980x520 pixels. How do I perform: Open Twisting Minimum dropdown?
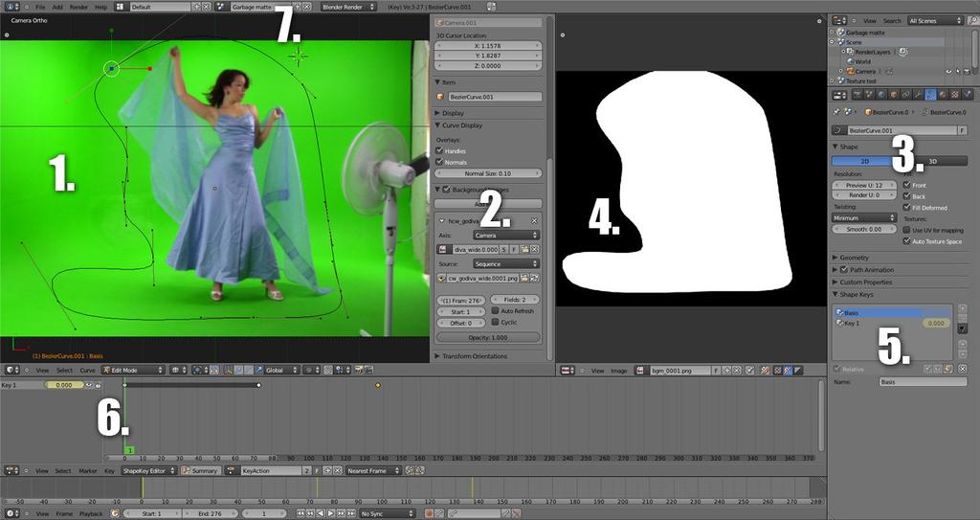pos(864,217)
